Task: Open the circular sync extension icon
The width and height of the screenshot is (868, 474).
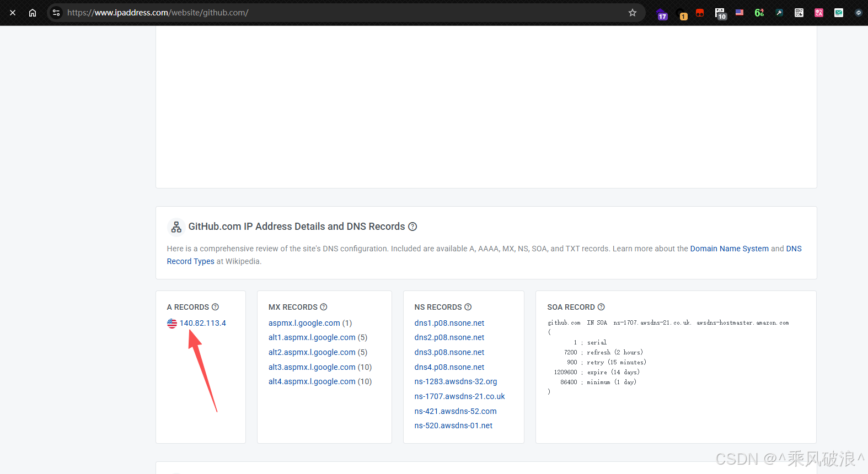Action: click(858, 13)
